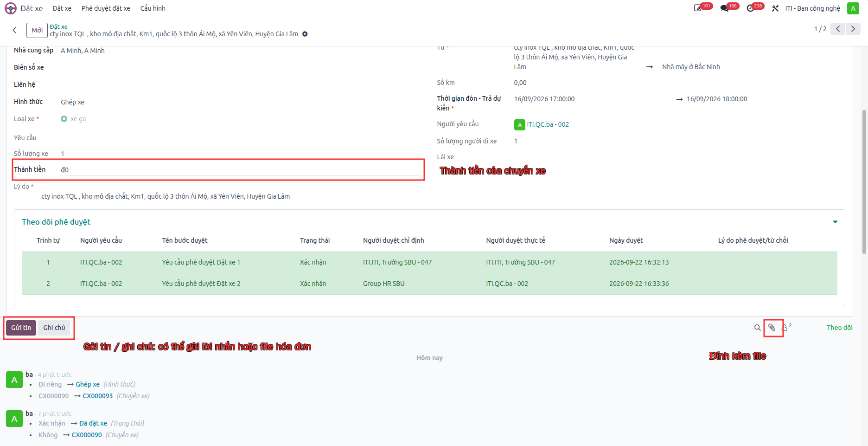Open the Cấu hình menu
This screenshot has height=446, width=868.
pos(153,8)
